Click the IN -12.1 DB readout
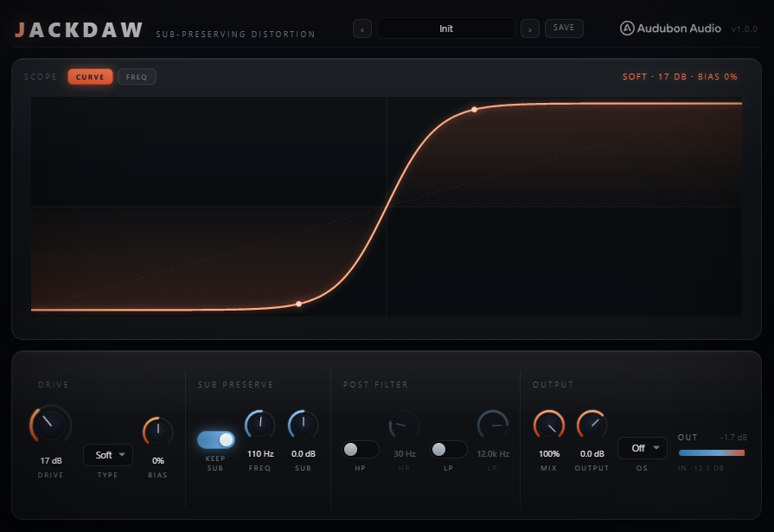 point(700,468)
